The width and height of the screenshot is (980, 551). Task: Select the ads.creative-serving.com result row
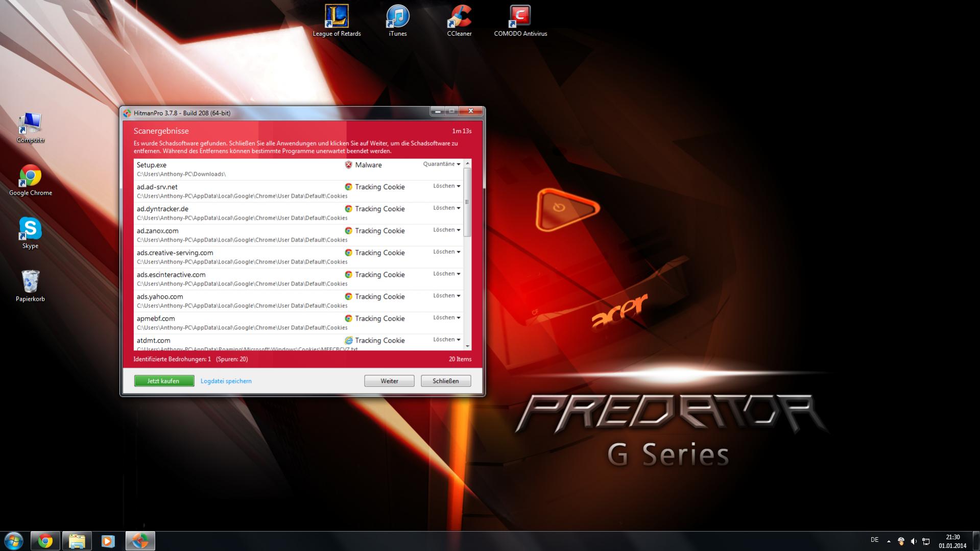coord(299,257)
